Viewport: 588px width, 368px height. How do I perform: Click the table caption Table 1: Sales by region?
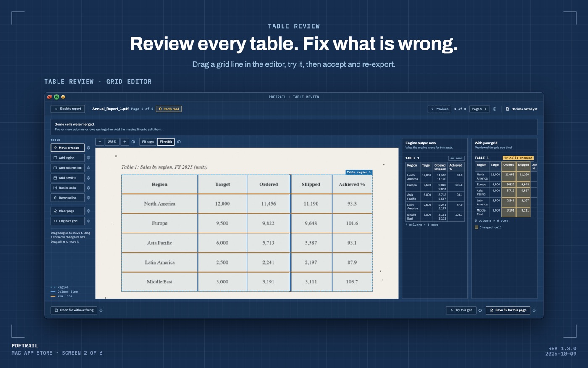click(x=164, y=167)
